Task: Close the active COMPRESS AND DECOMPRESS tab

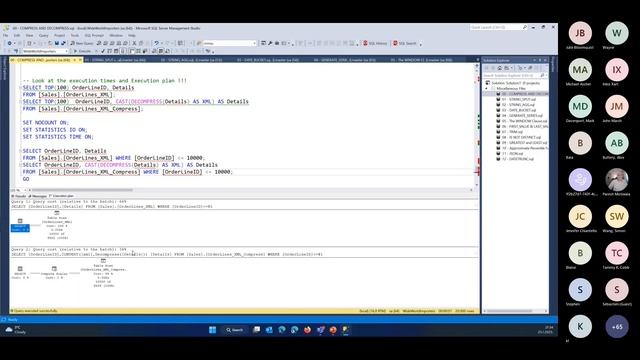Action: 80,60
